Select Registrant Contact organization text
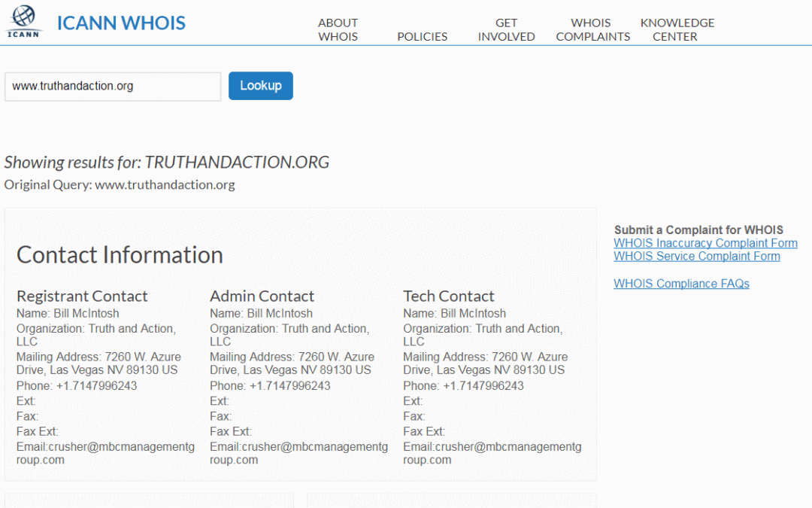 point(96,335)
